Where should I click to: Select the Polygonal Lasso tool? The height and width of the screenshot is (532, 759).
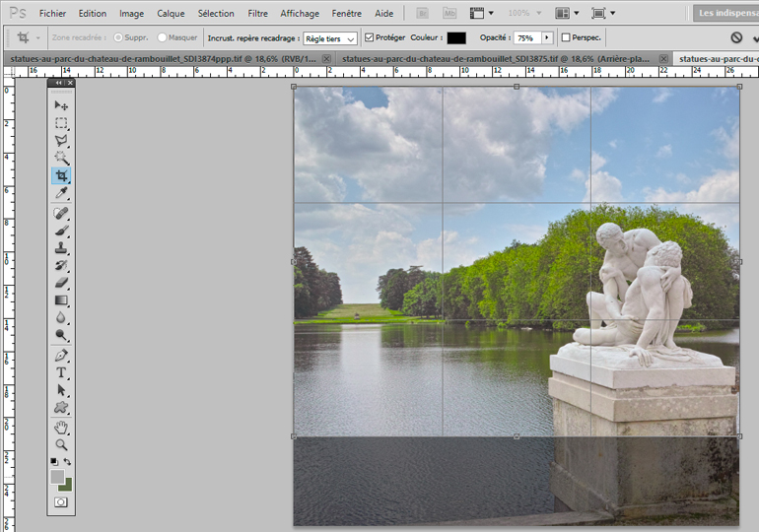(x=61, y=140)
